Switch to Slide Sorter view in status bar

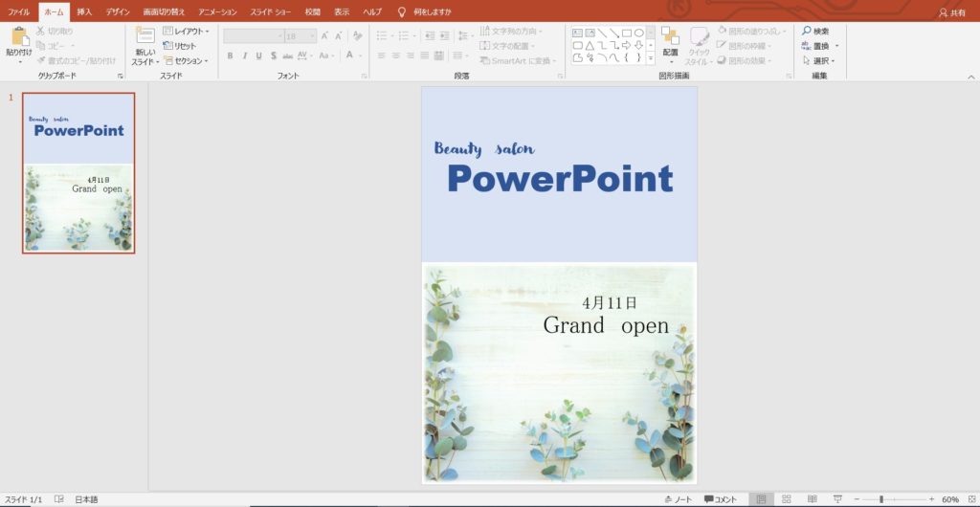(x=787, y=499)
